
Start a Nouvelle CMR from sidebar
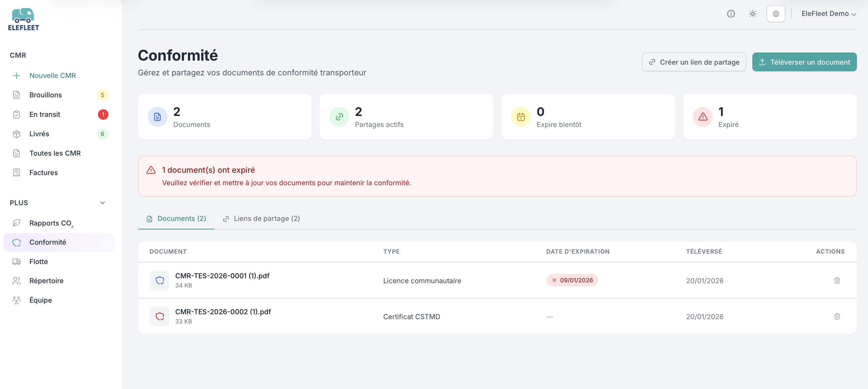(x=52, y=76)
